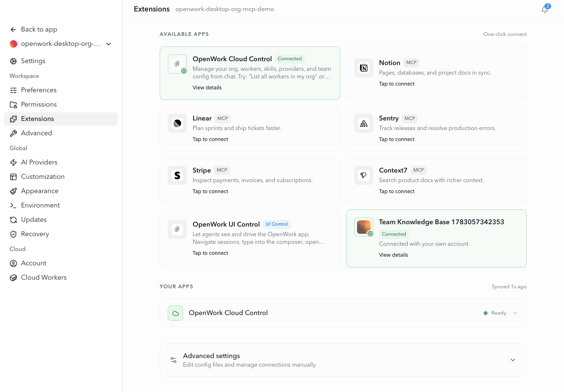The image size is (564, 392).
Task: Click the AI Providers lightning icon
Action: point(13,163)
